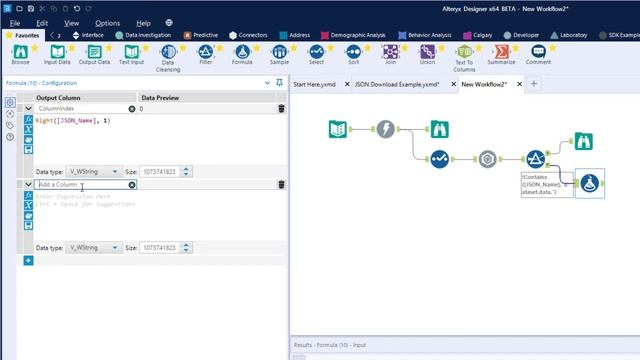Click the Browse node after Download tool

pos(440,129)
